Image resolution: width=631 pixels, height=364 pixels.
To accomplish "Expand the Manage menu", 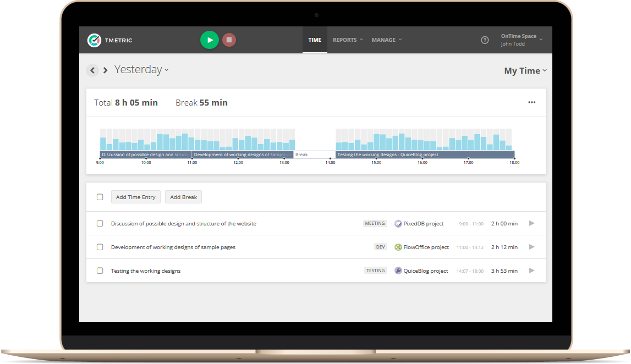I will pos(387,40).
